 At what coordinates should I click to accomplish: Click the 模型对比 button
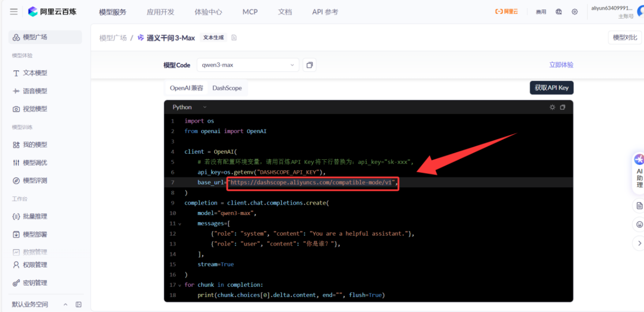coord(625,38)
